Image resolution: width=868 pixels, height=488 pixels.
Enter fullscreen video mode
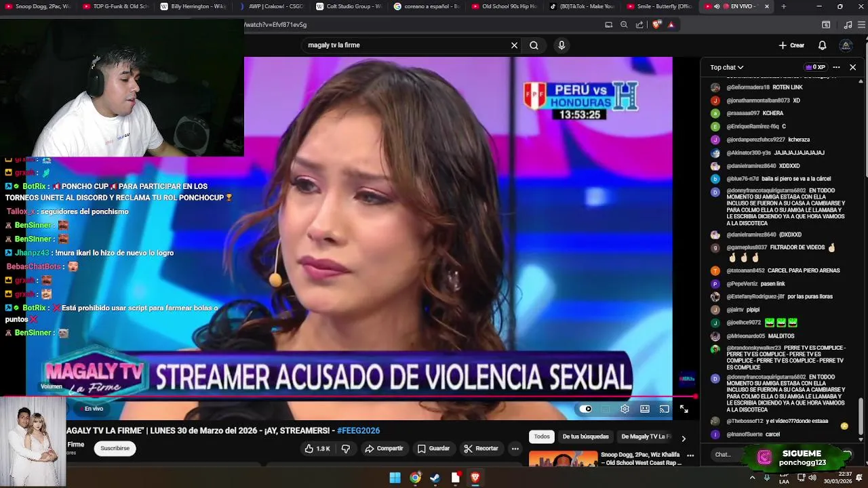[x=684, y=409]
